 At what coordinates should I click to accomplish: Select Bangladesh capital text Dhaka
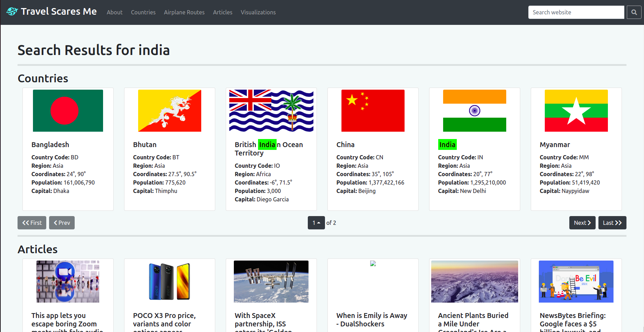pos(61,191)
